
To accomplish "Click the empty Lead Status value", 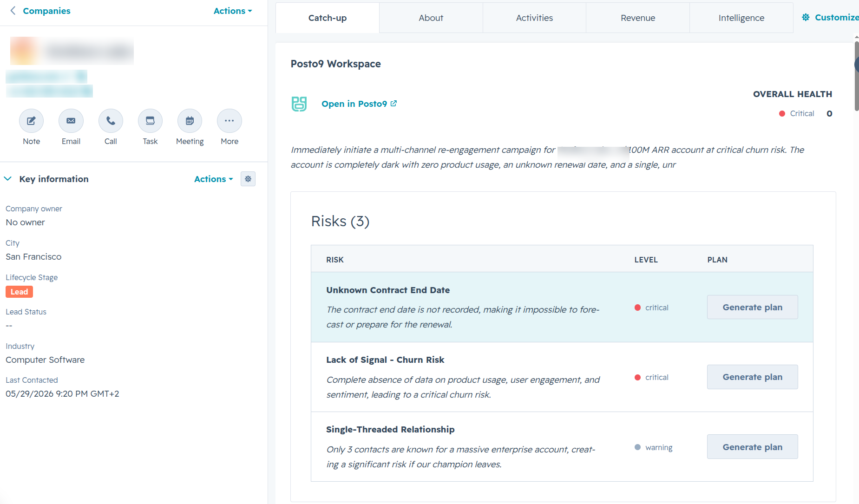I will coord(9,325).
